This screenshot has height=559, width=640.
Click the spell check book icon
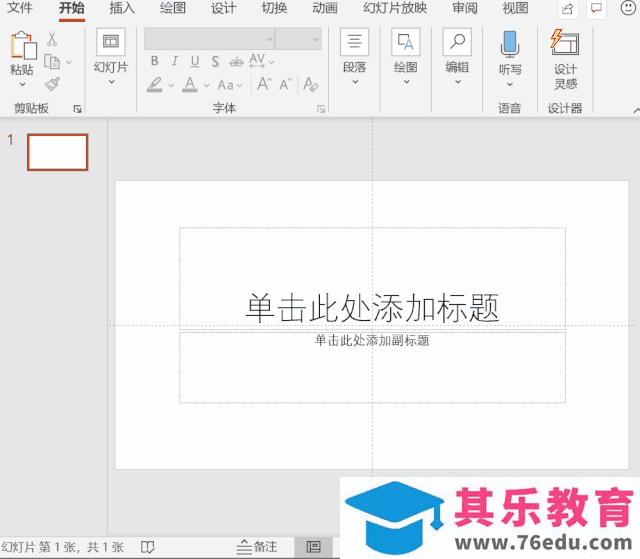pyautogui.click(x=147, y=547)
